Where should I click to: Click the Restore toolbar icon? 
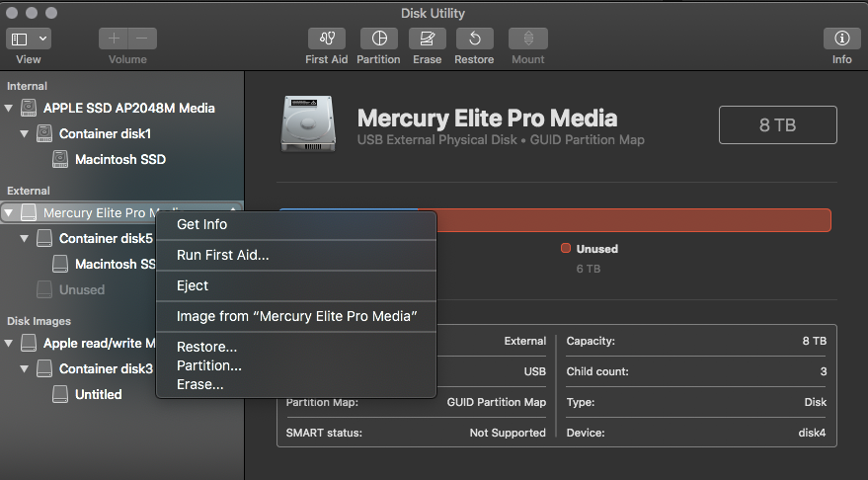[474, 39]
